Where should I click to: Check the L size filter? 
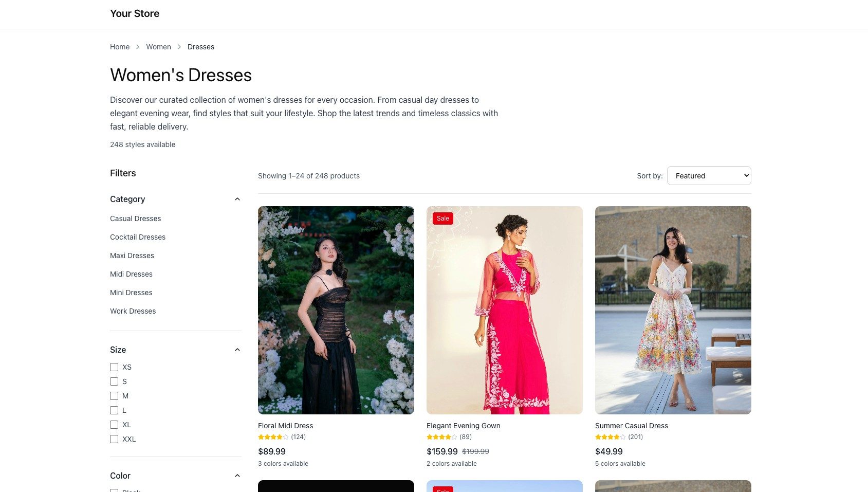pyautogui.click(x=114, y=410)
